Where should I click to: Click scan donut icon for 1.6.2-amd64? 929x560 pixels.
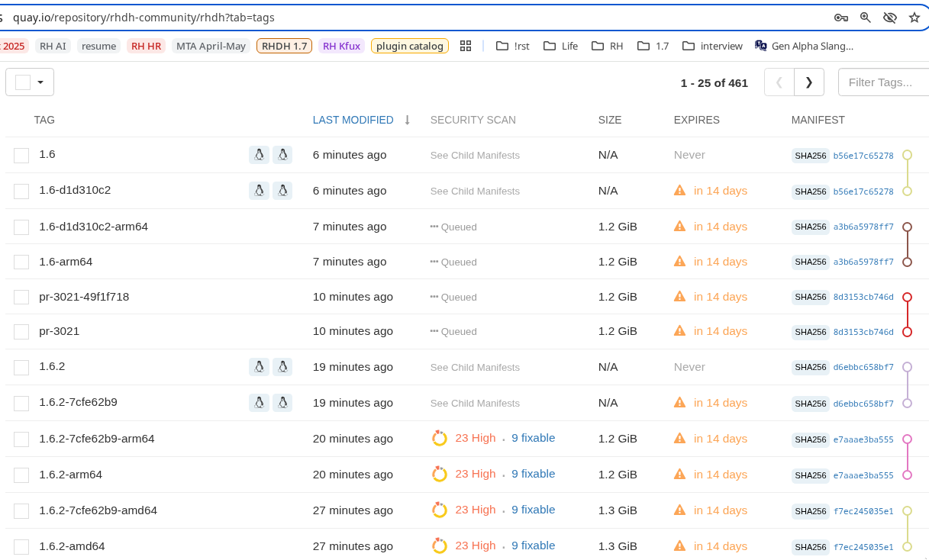pos(439,546)
